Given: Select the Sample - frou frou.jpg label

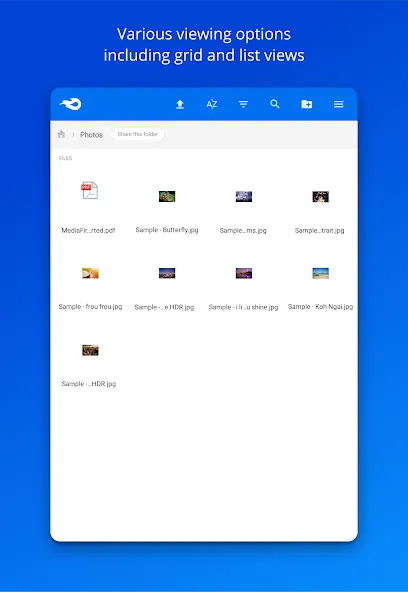Looking at the screenshot, I should 90,307.
